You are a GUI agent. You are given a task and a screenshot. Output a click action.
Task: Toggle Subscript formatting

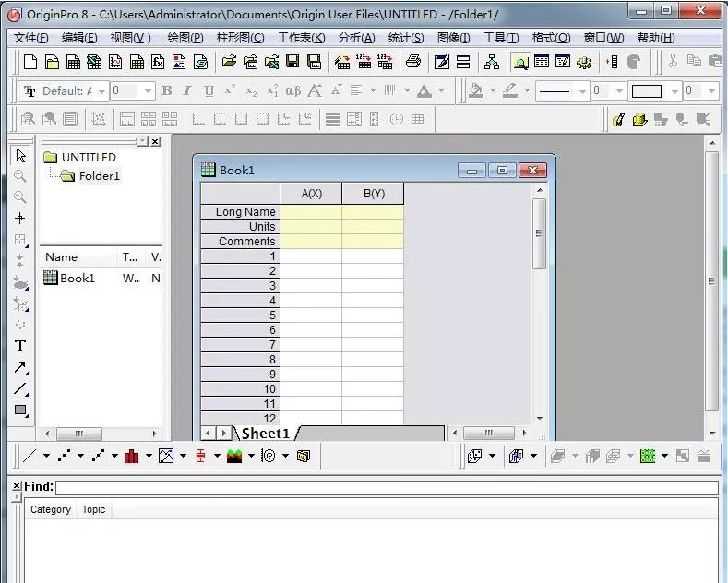[x=251, y=91]
